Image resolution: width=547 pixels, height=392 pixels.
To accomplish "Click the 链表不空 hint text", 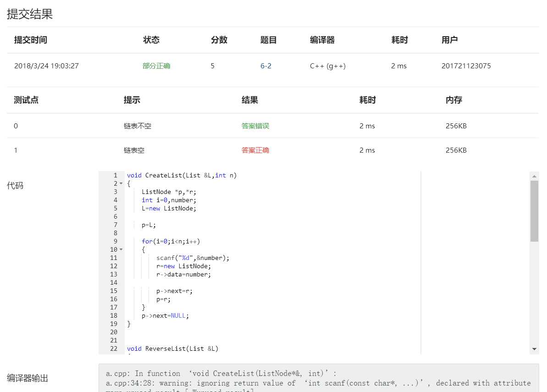I will tap(138, 126).
